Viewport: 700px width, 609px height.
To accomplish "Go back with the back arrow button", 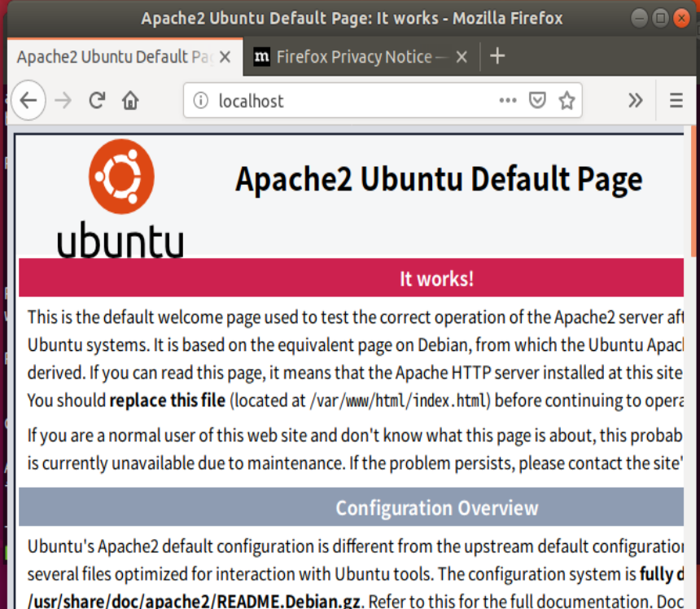I will click(x=28, y=100).
